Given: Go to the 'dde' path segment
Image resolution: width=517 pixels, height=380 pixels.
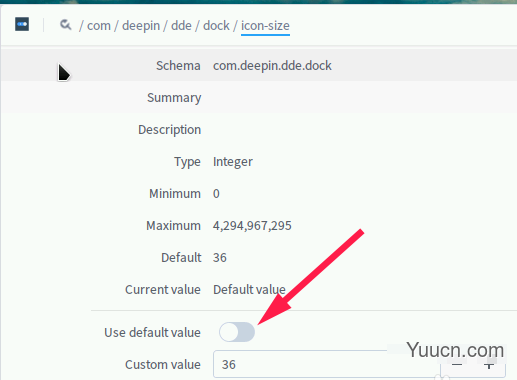Looking at the screenshot, I should (x=181, y=26).
